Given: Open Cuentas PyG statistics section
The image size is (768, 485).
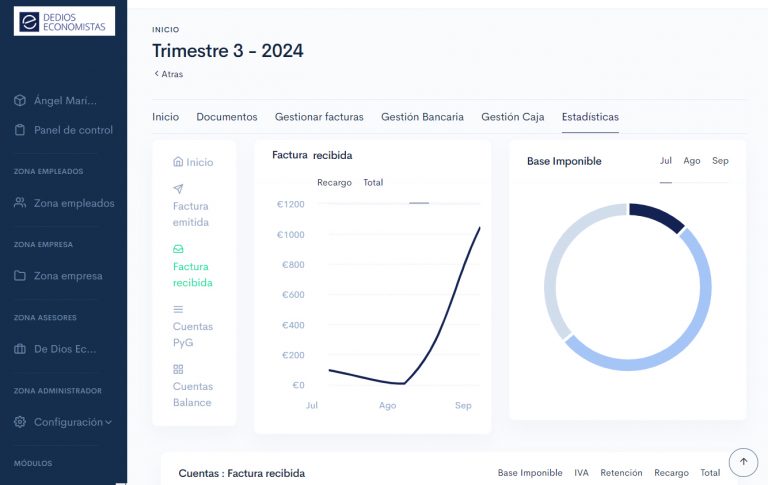Looking at the screenshot, I should (x=192, y=334).
